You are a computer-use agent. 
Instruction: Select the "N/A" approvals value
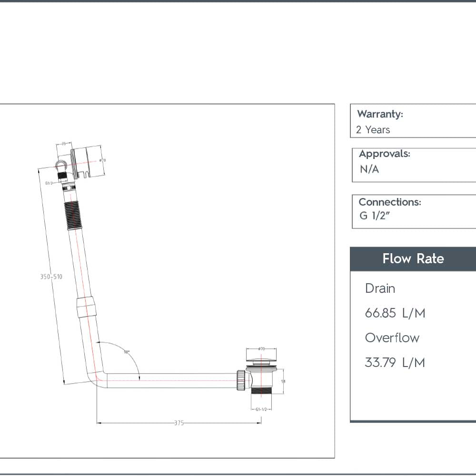tap(369, 169)
